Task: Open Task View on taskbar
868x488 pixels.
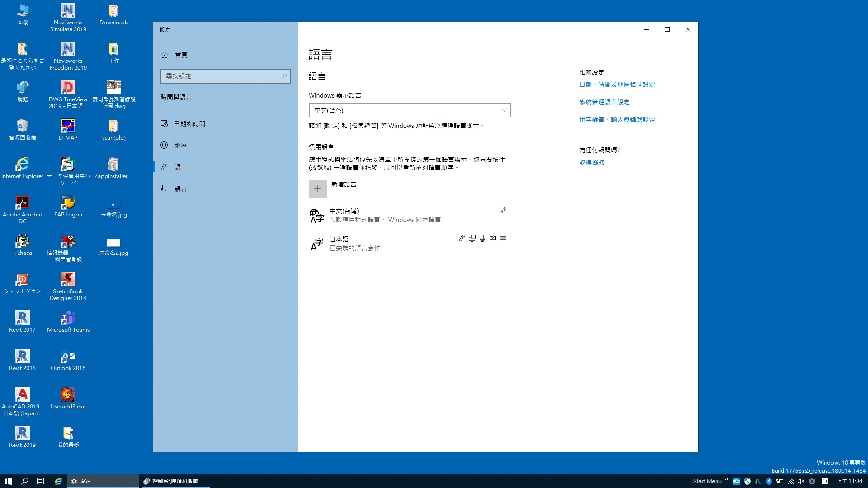Action: (x=40, y=481)
